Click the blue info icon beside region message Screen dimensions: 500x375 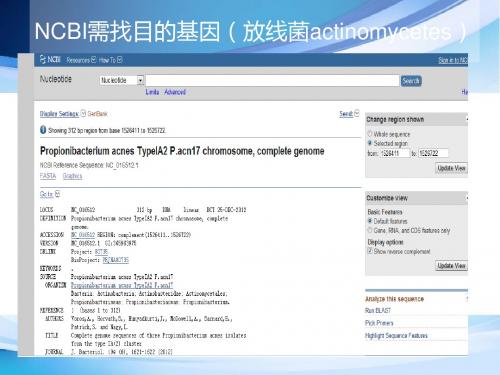(x=43, y=130)
